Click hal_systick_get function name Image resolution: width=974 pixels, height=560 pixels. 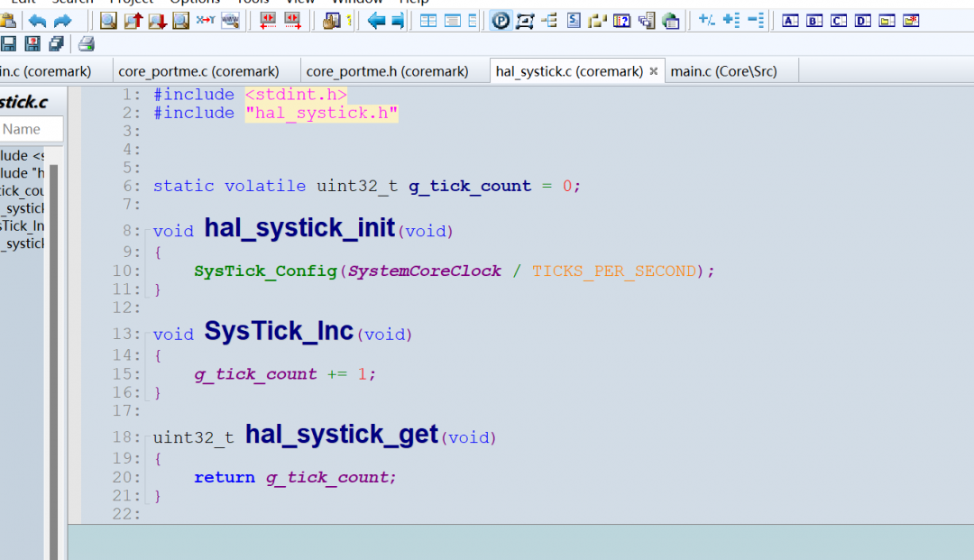[x=342, y=435]
